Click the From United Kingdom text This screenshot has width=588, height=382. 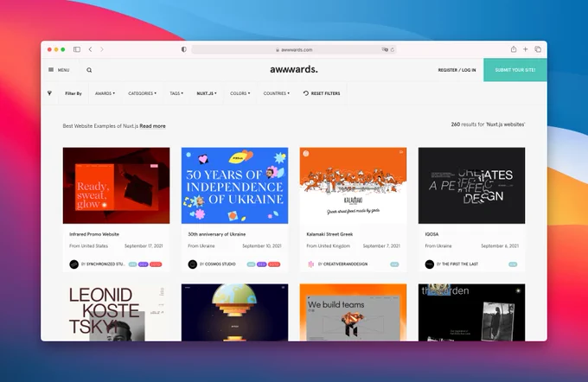pos(328,246)
